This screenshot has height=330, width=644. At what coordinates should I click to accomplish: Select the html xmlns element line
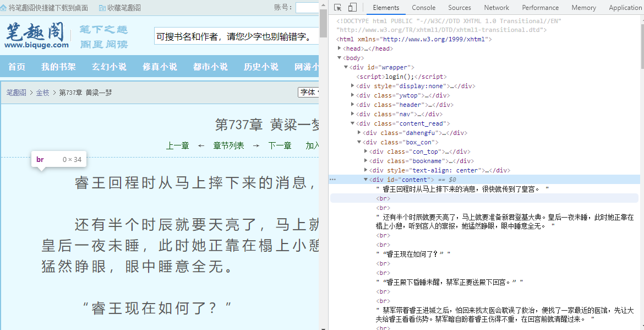click(414, 39)
